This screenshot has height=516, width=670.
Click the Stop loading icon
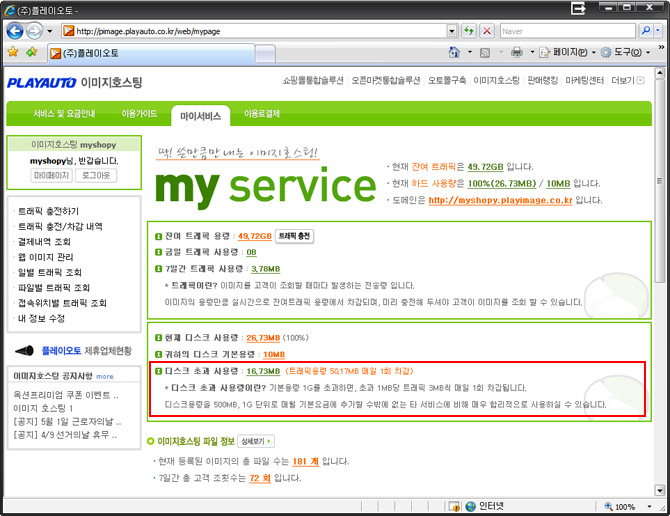pos(486,31)
